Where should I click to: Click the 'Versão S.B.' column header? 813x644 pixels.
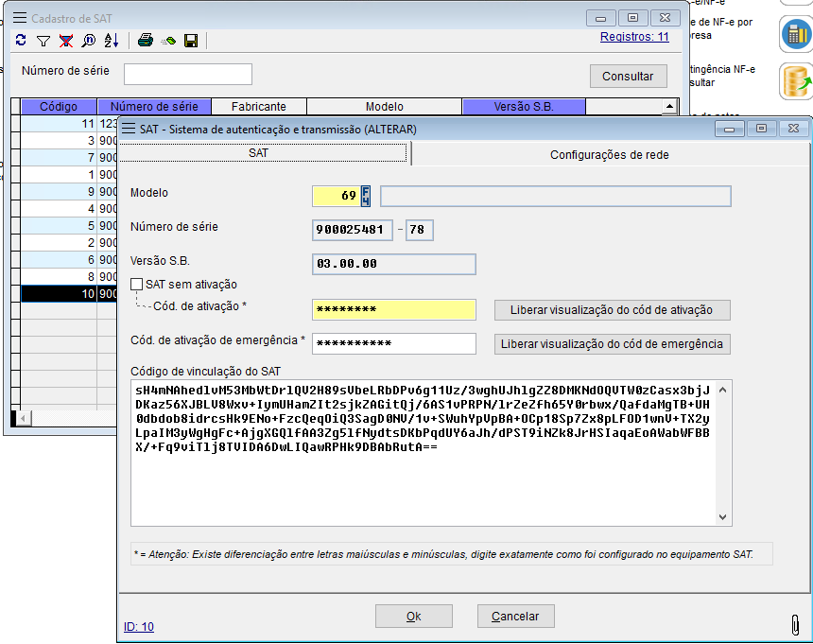pos(524,107)
